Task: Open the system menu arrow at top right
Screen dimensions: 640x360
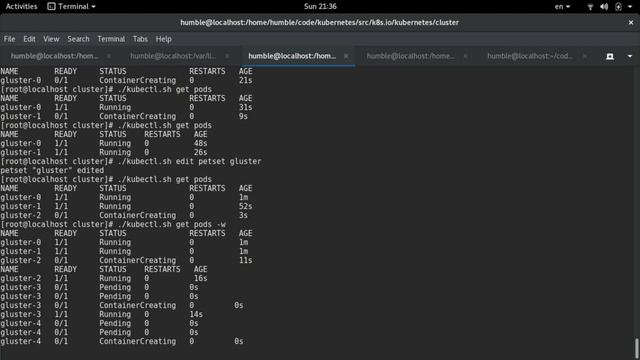Action: point(630,7)
